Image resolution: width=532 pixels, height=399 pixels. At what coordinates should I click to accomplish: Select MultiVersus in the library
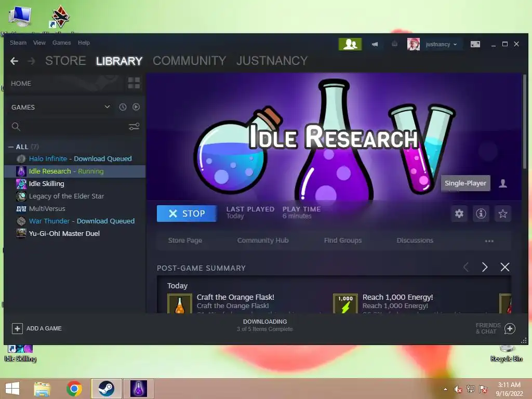75,209
